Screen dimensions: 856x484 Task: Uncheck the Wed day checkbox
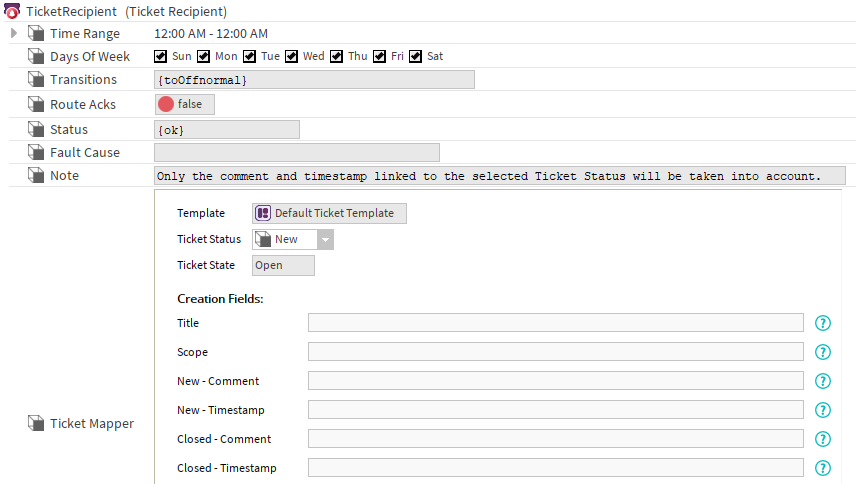pyautogui.click(x=292, y=56)
